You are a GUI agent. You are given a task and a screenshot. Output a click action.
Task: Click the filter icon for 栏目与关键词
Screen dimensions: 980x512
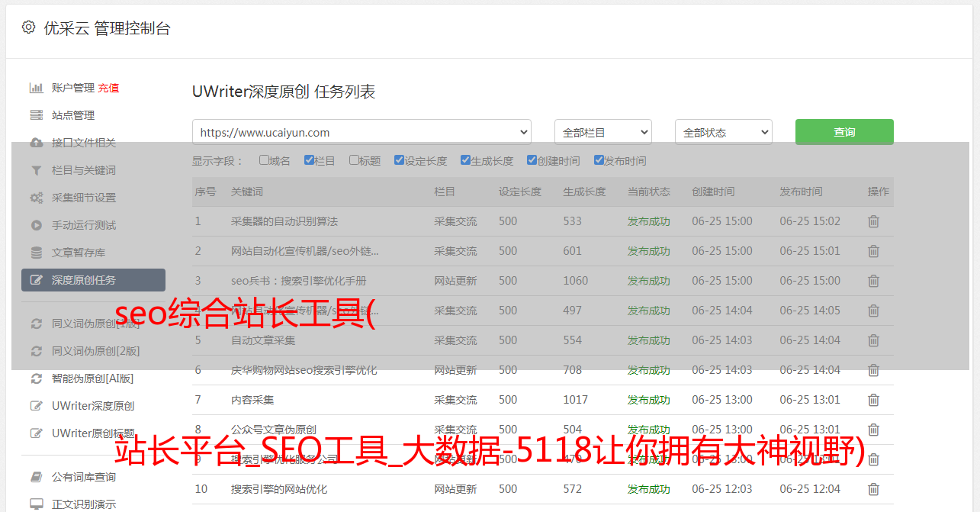pos(36,170)
